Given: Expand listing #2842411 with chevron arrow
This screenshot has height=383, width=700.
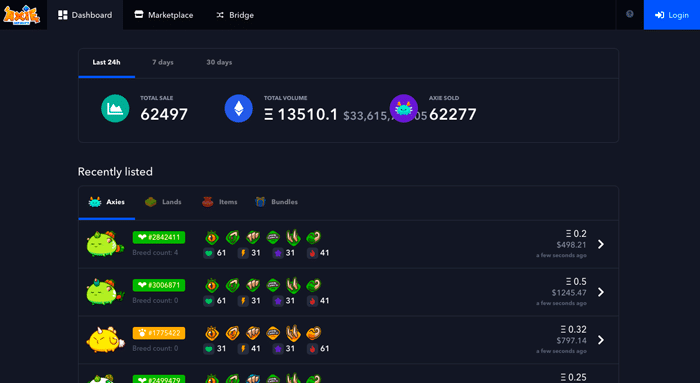Looking at the screenshot, I should pos(601,244).
